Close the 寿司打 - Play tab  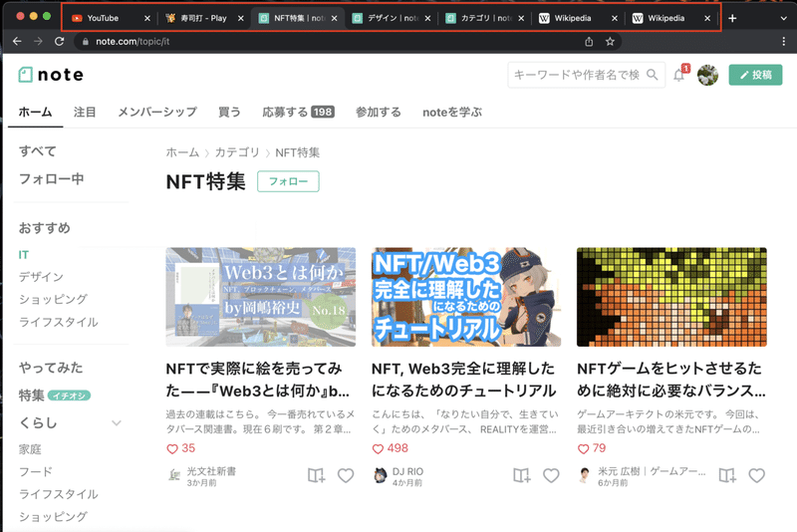[240, 18]
